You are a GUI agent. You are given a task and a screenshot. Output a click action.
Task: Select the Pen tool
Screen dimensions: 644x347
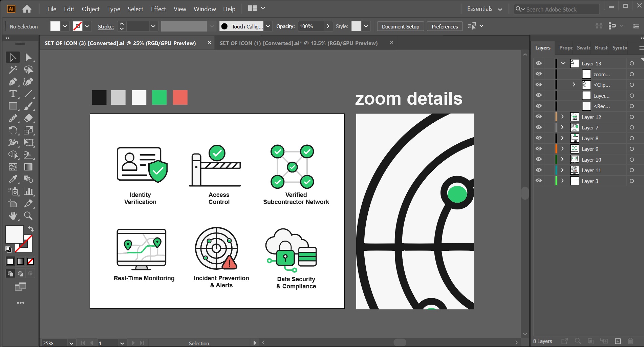point(13,82)
